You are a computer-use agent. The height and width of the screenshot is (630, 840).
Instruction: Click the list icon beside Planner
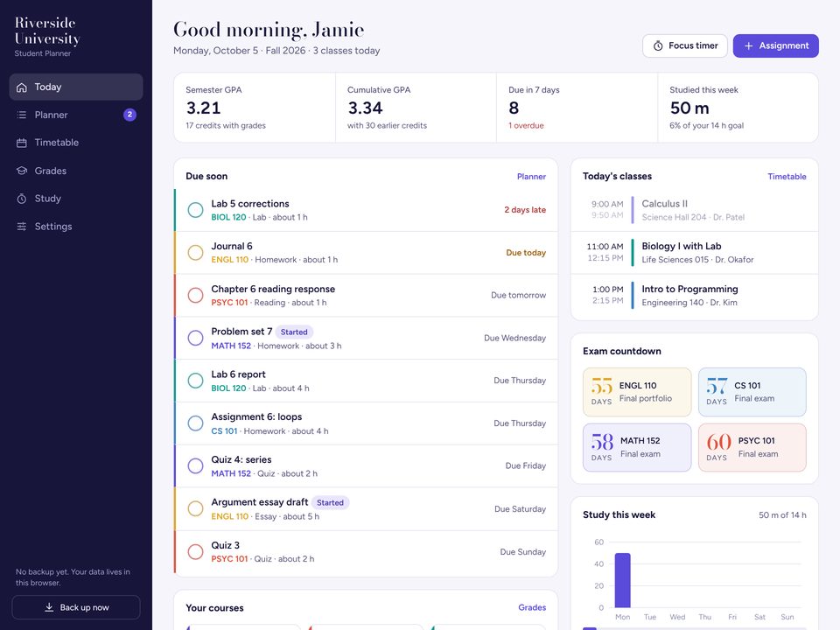click(x=21, y=115)
